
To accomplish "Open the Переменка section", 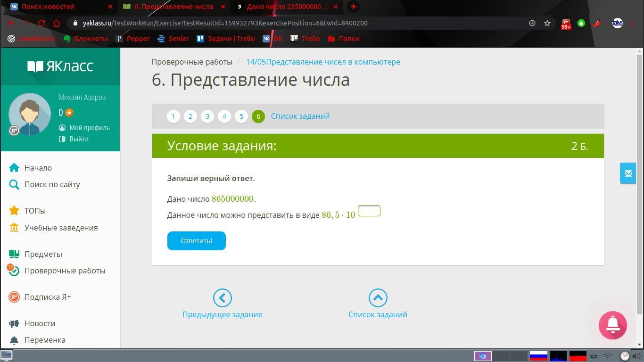I will pyautogui.click(x=45, y=340).
